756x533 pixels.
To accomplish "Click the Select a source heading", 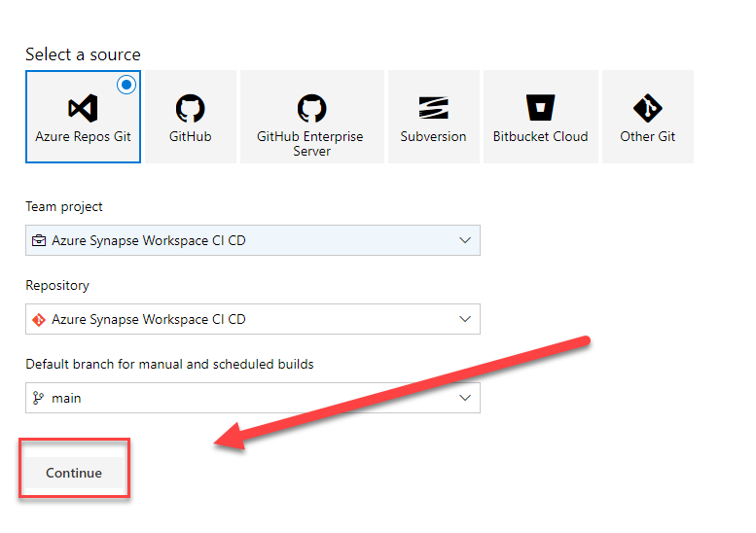I will [x=83, y=54].
